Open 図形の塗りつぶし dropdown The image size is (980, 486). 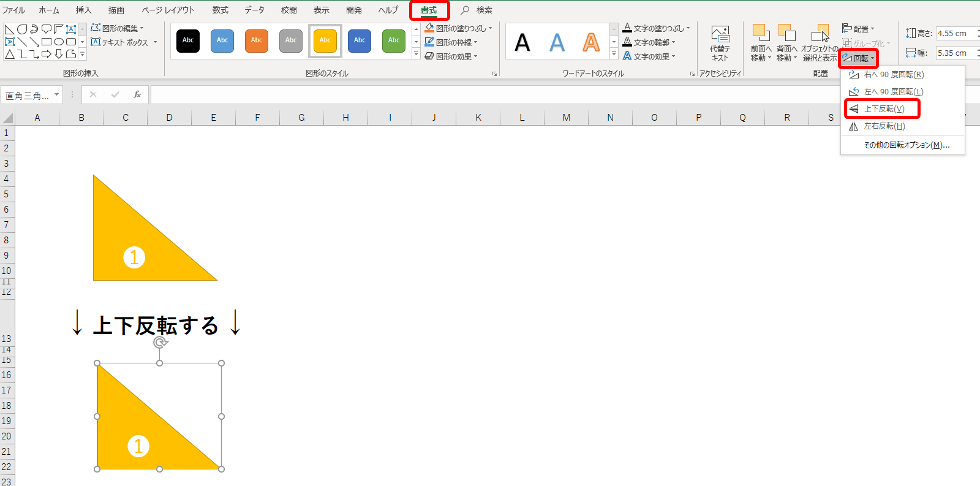tap(458, 28)
